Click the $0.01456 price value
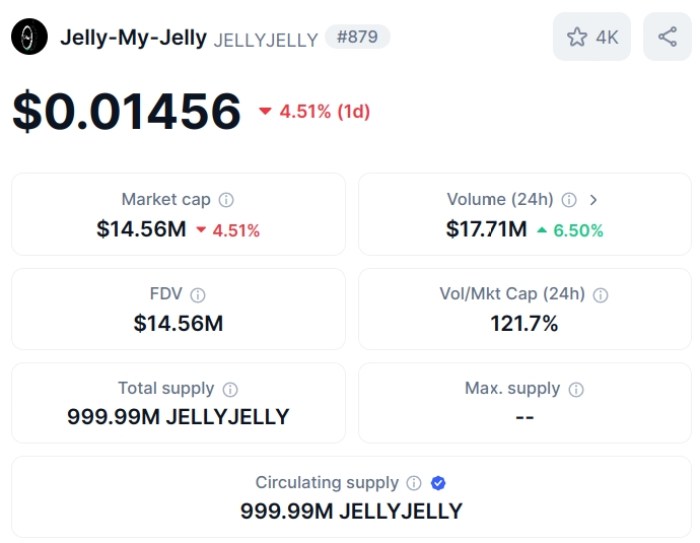This screenshot has height=543, width=700. pos(127,111)
